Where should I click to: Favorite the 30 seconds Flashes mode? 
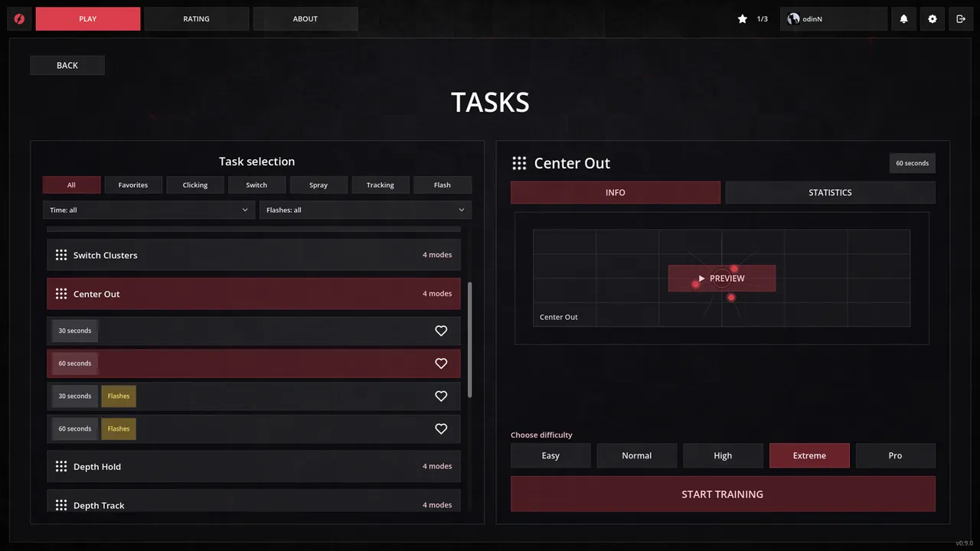441,396
